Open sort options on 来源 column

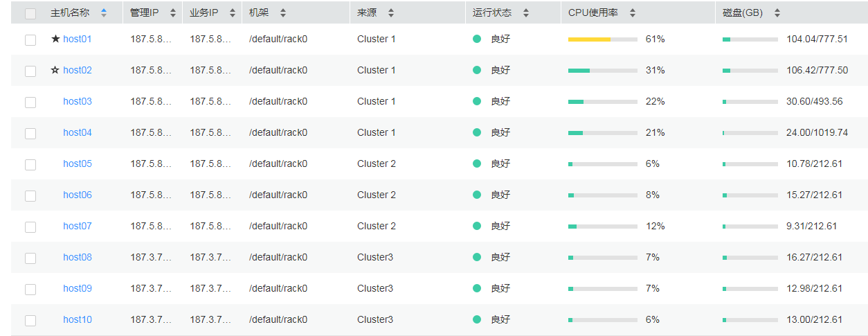(x=390, y=13)
